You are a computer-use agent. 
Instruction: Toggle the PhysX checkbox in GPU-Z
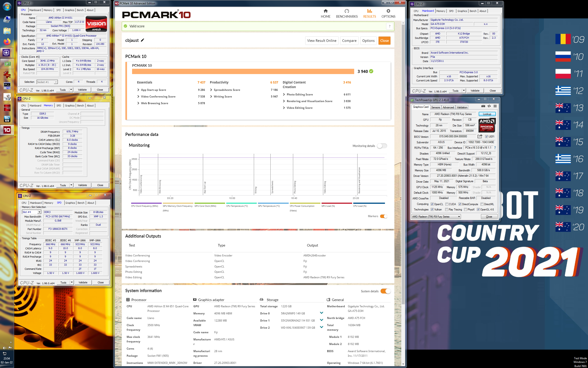(x=465, y=210)
